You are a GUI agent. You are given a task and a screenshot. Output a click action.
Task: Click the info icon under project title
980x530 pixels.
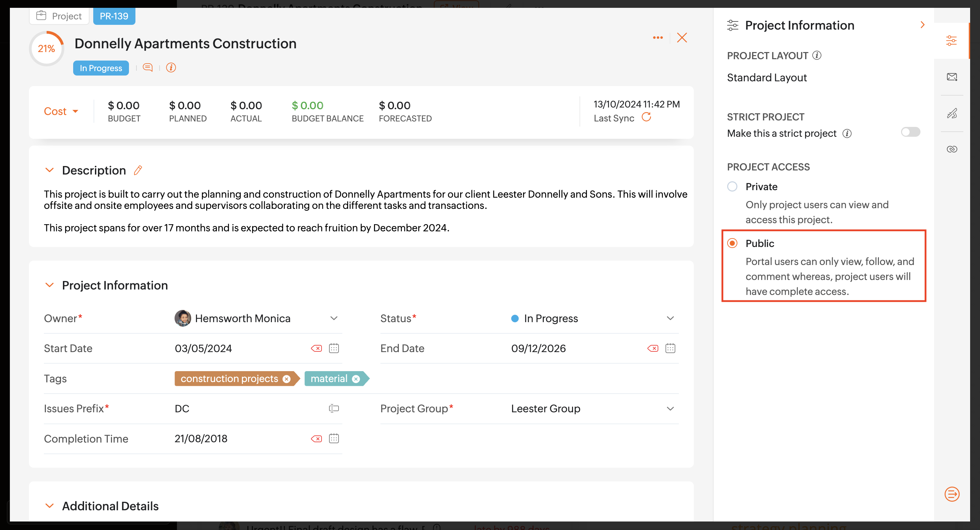click(171, 68)
